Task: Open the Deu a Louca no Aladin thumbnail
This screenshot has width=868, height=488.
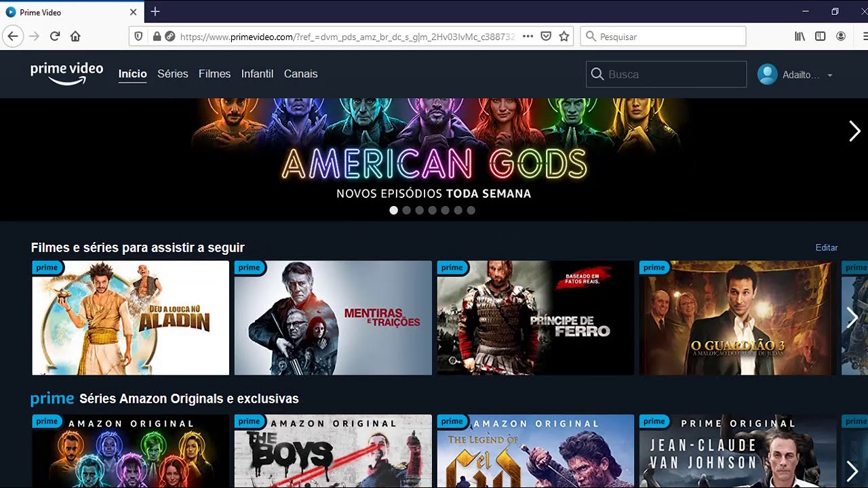Action: 131,318
